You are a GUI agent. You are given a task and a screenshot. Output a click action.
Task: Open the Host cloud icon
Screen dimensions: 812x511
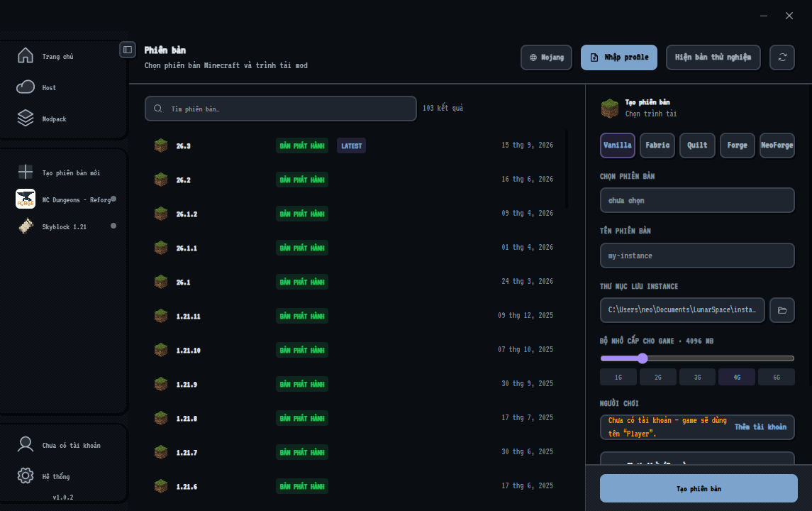click(x=26, y=87)
